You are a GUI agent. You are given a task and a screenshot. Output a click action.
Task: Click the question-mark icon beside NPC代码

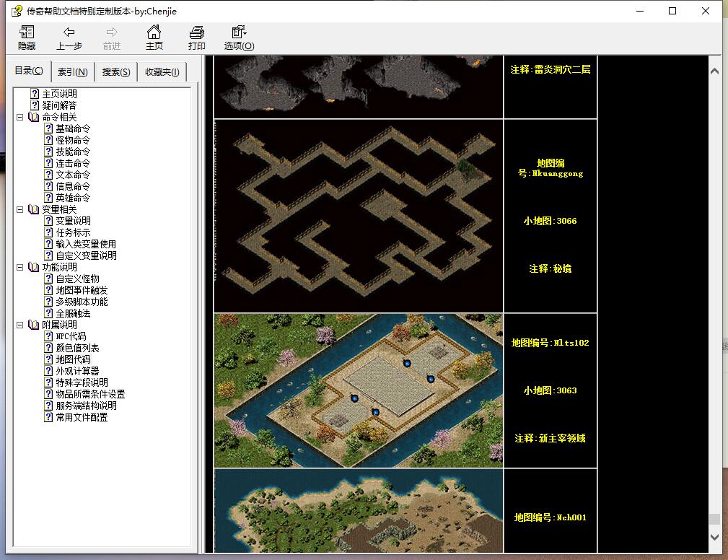[x=49, y=336]
